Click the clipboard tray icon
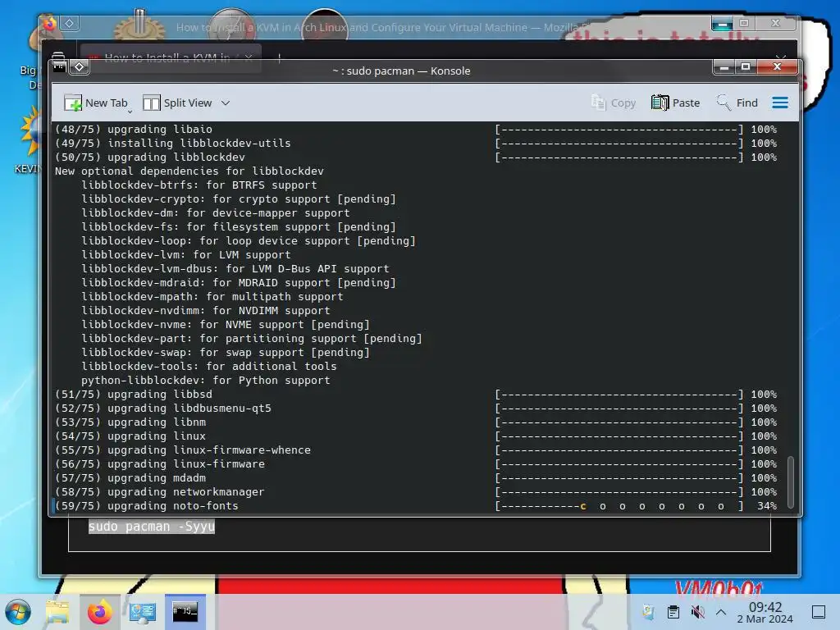 pos(673,612)
